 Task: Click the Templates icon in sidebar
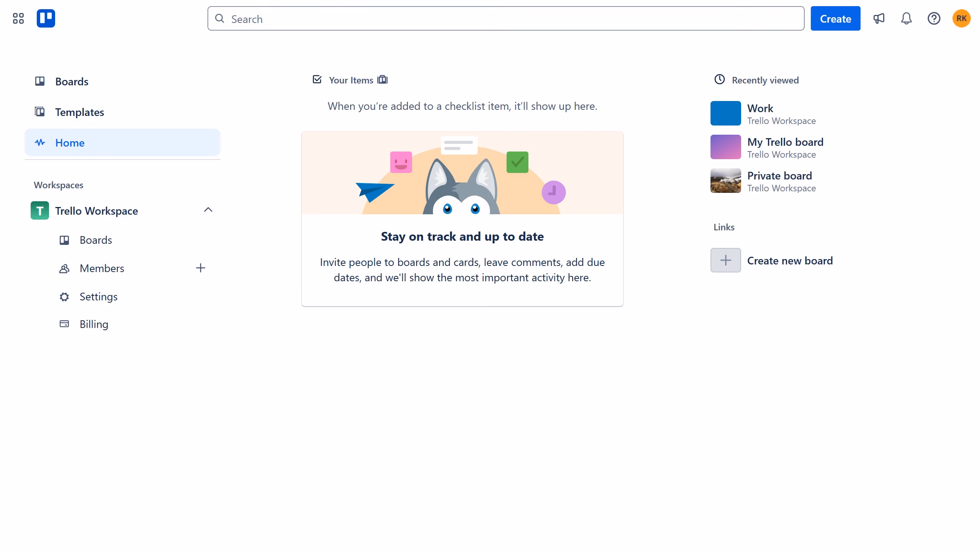40,112
